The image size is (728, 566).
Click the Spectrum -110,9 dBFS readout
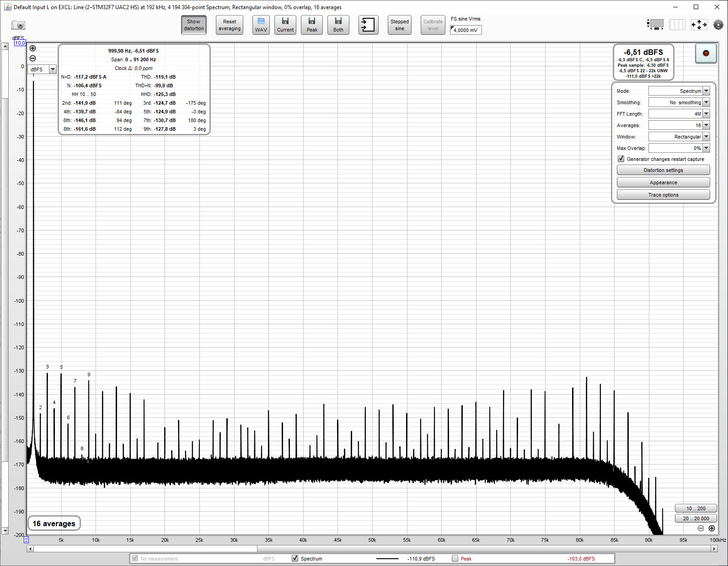[421, 559]
